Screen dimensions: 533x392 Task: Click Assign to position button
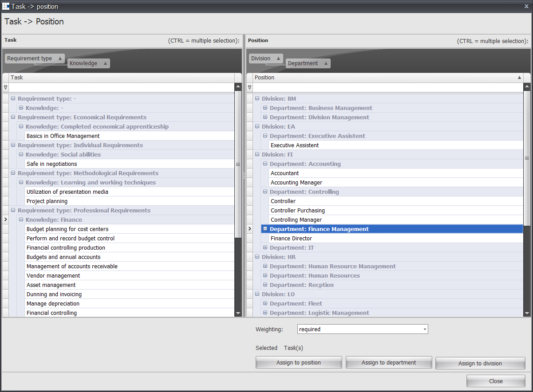[x=299, y=363]
